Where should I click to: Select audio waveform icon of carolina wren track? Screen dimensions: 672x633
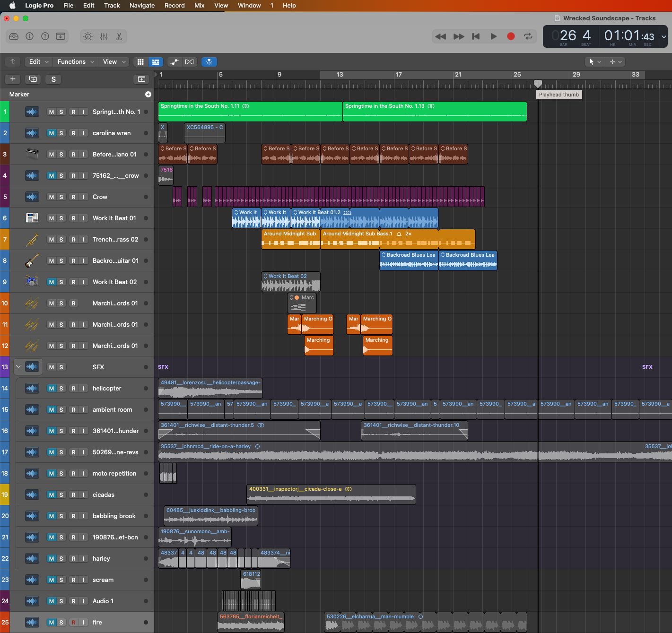click(x=32, y=133)
